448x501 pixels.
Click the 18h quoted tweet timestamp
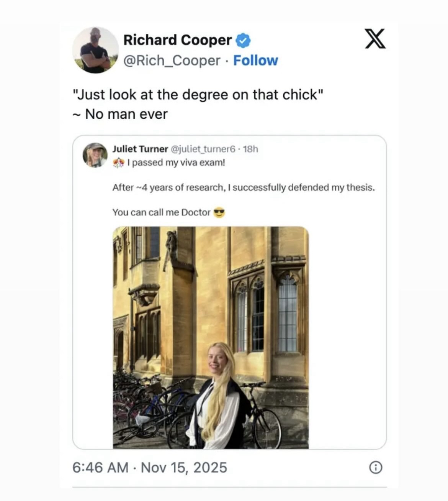pyautogui.click(x=251, y=149)
